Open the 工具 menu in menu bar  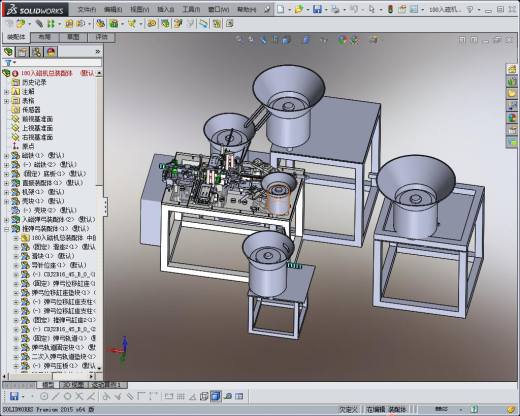tap(191, 9)
